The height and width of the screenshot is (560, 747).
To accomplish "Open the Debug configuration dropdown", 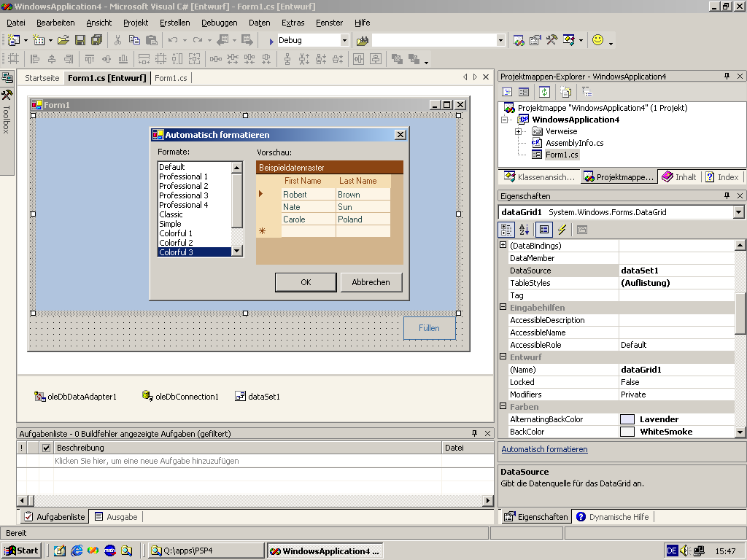I will [344, 41].
